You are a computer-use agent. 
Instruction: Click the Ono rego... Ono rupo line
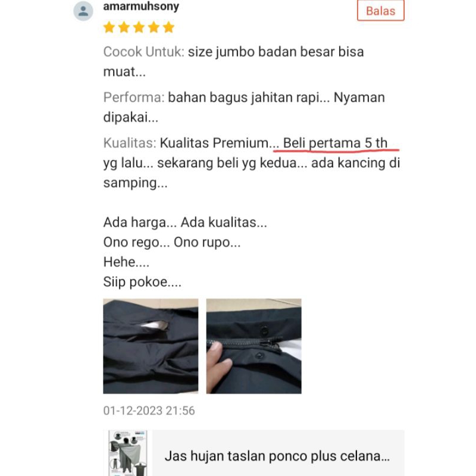tap(172, 242)
